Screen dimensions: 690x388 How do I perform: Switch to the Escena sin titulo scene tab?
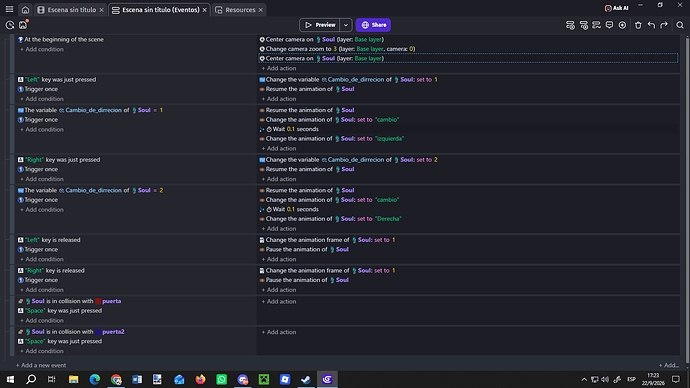click(70, 10)
